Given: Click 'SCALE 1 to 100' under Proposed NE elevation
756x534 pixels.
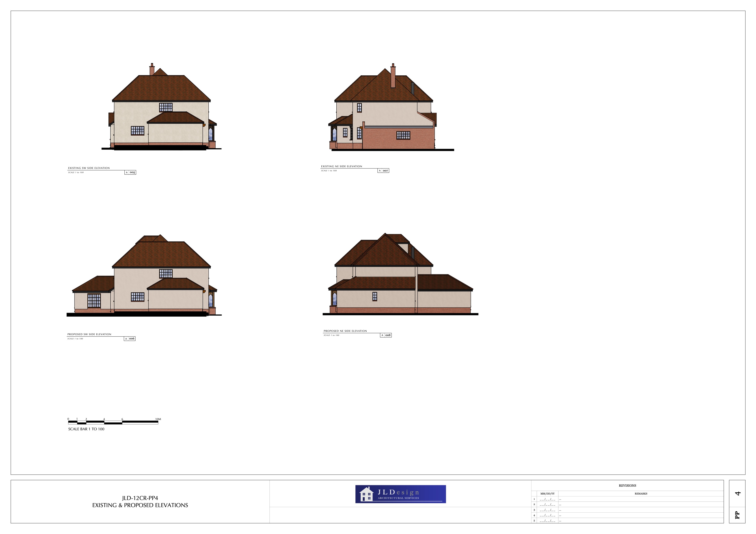Looking at the screenshot, I should pyautogui.click(x=331, y=335).
